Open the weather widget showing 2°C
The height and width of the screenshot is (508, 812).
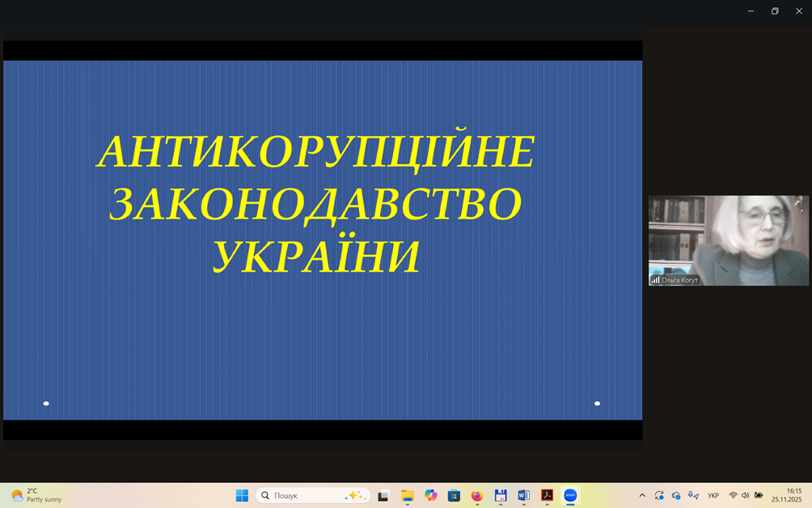36,495
